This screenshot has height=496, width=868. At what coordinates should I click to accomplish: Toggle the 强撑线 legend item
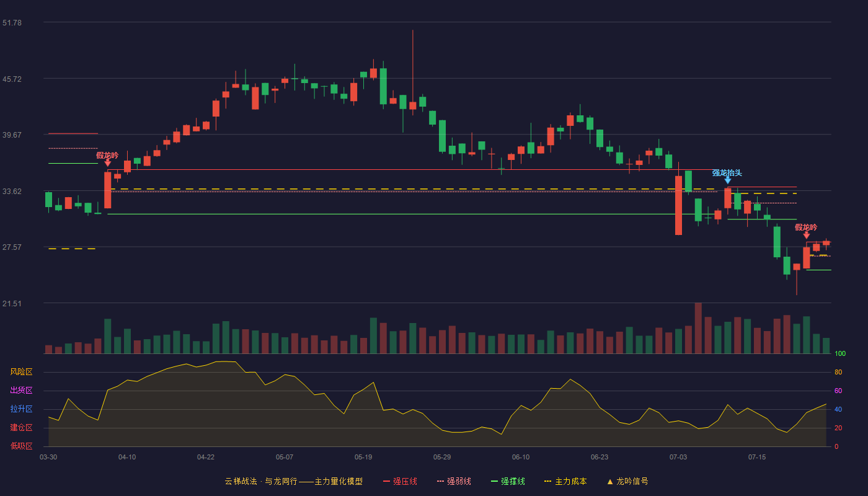click(x=508, y=481)
